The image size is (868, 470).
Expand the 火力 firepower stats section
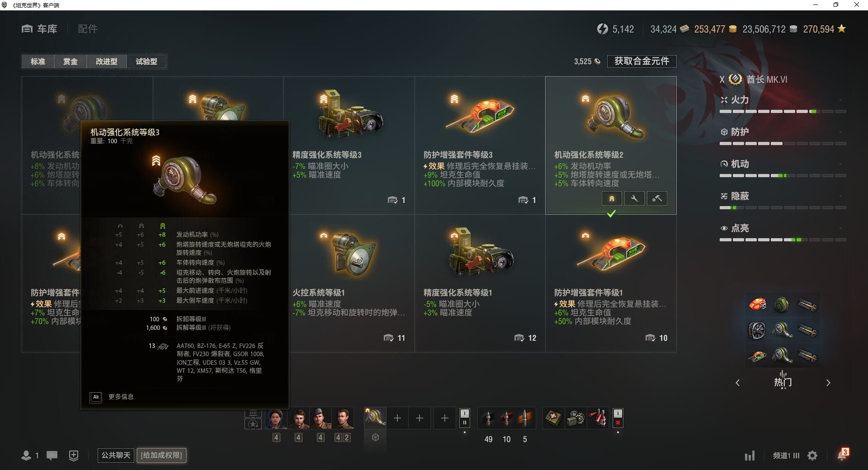783,100
